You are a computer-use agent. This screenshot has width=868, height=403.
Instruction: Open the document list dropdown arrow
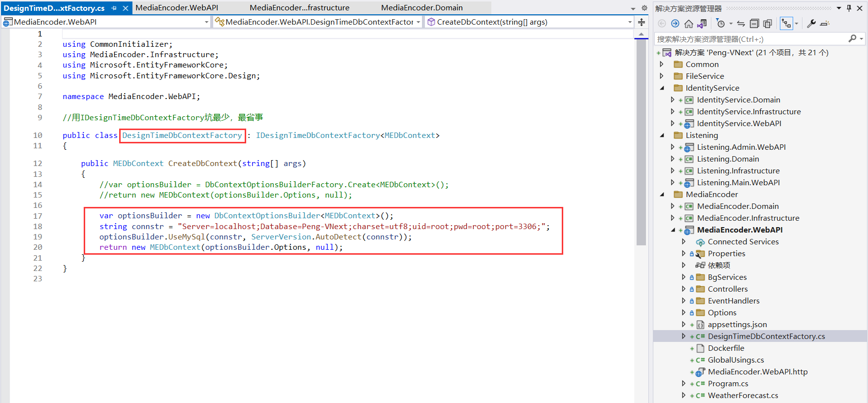[633, 8]
